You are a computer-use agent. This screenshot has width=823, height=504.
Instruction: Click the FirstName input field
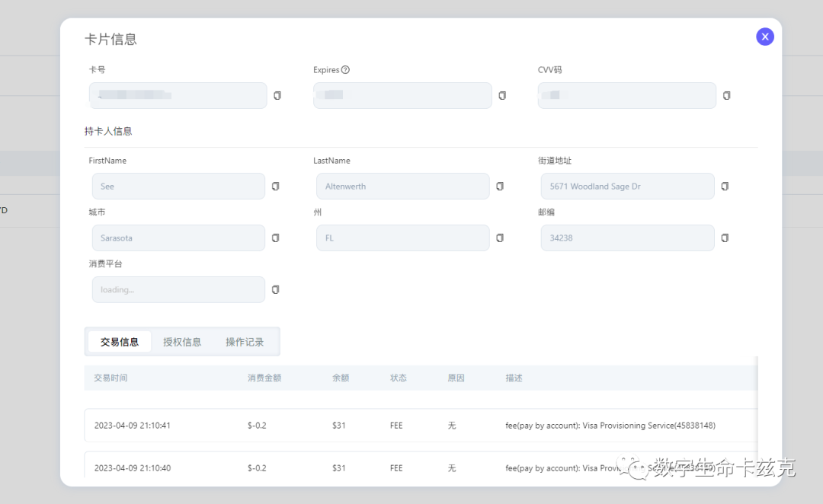(178, 187)
